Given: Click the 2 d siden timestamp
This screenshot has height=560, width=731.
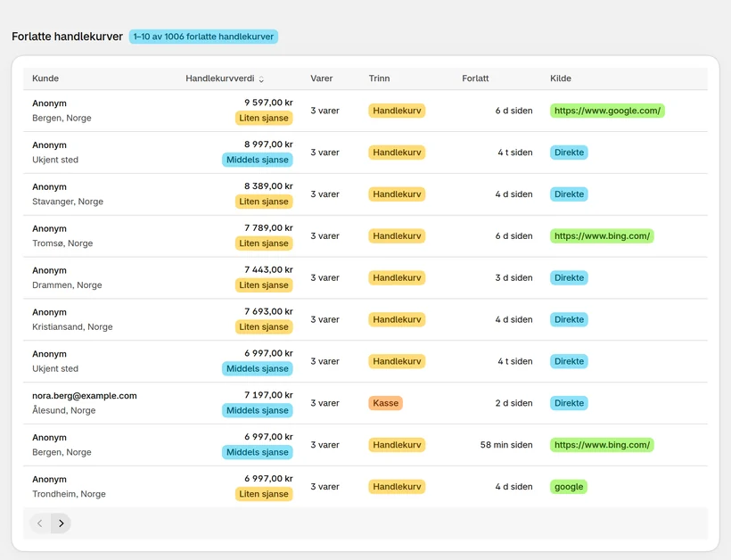Looking at the screenshot, I should [513, 403].
